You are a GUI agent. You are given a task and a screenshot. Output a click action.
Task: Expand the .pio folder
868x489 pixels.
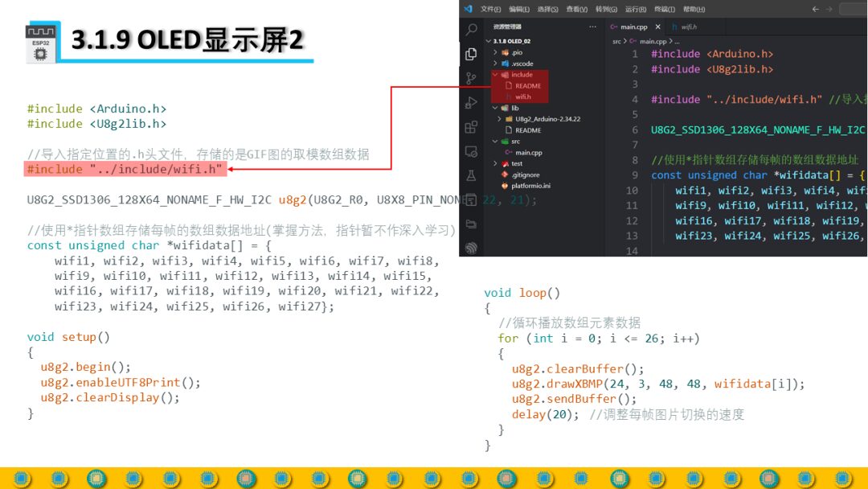pos(495,52)
